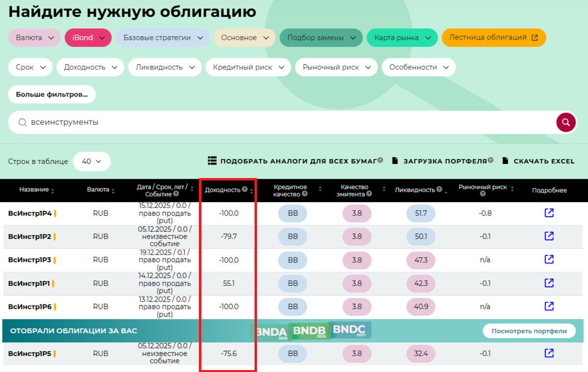Expand the Кредитный риск filter
Viewport: 588px width, 372px height.
[x=248, y=68]
